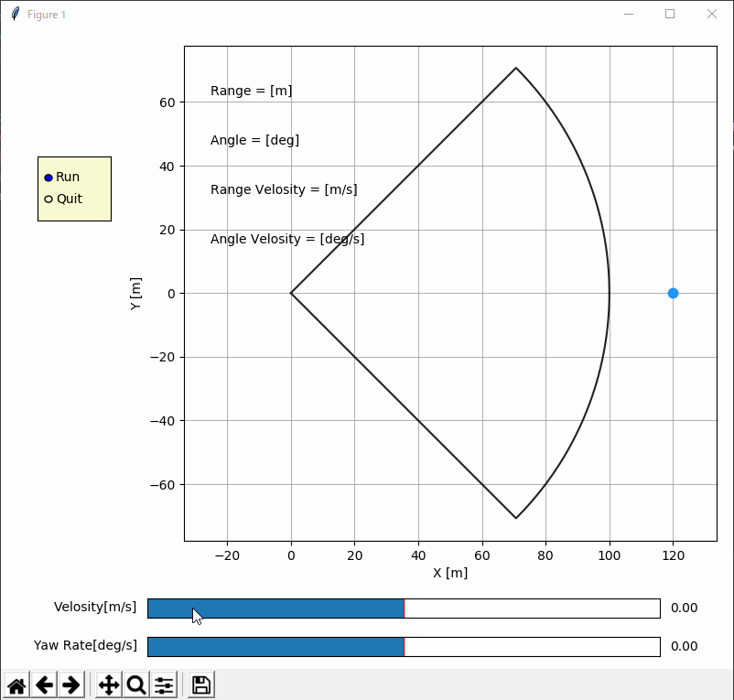Maximize the Figure 1 window
The width and height of the screenshot is (734, 700).
click(x=670, y=14)
